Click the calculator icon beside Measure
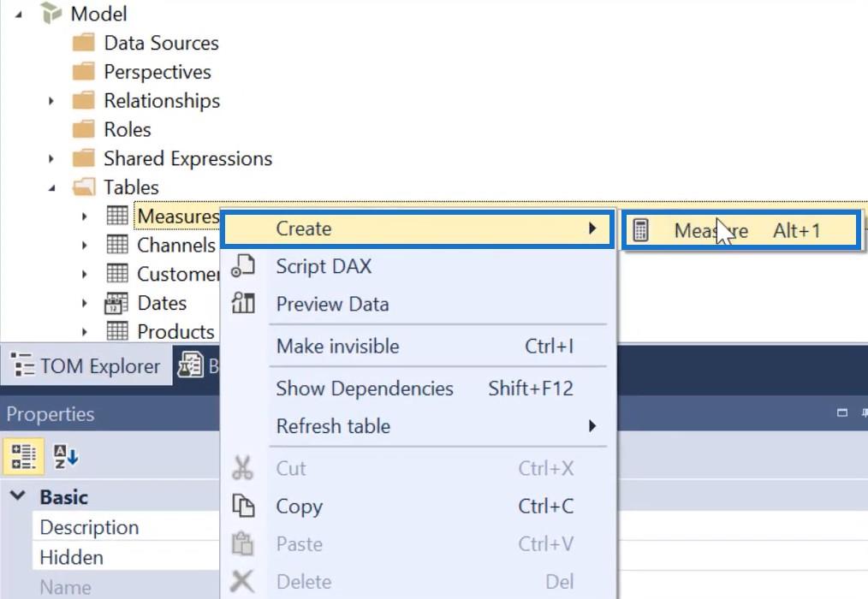 tap(640, 230)
